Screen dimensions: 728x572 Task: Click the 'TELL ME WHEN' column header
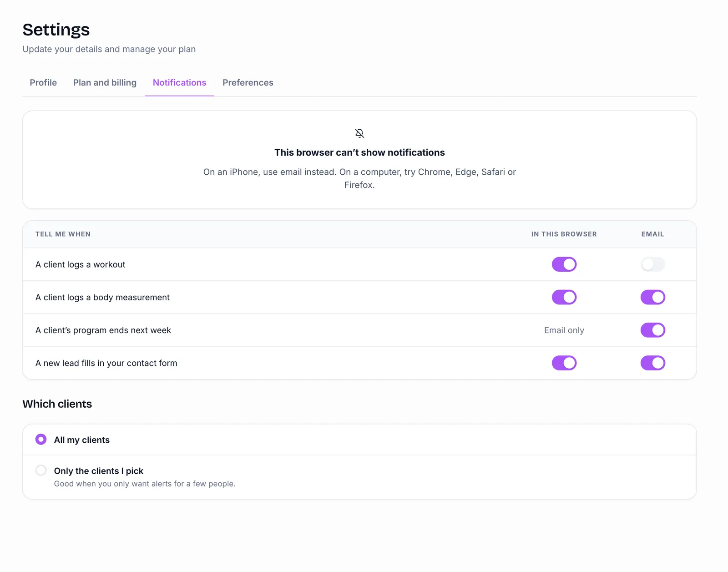pyautogui.click(x=63, y=234)
